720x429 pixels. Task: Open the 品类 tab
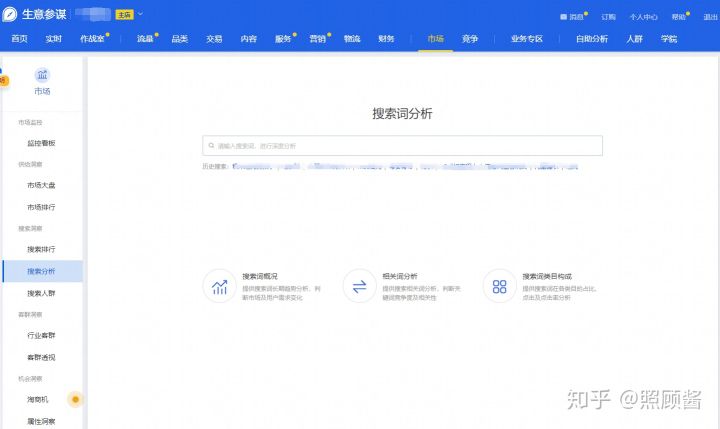point(180,39)
